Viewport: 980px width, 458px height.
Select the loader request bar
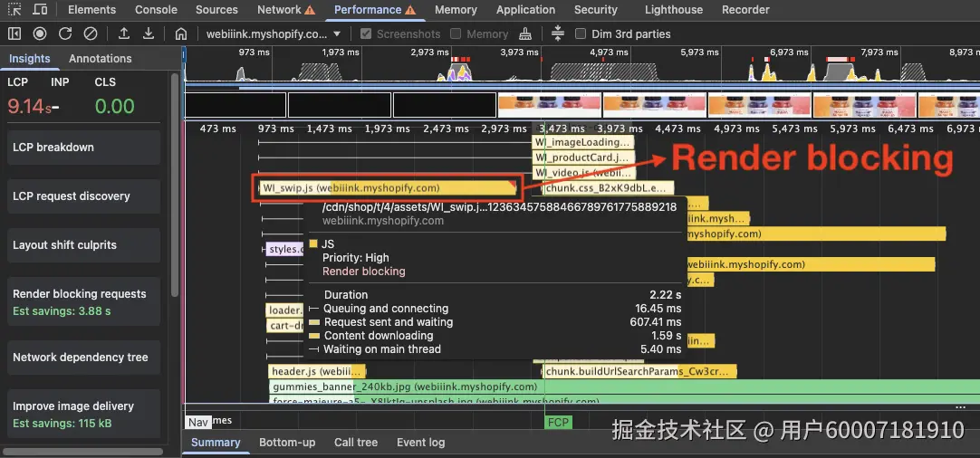coord(285,310)
